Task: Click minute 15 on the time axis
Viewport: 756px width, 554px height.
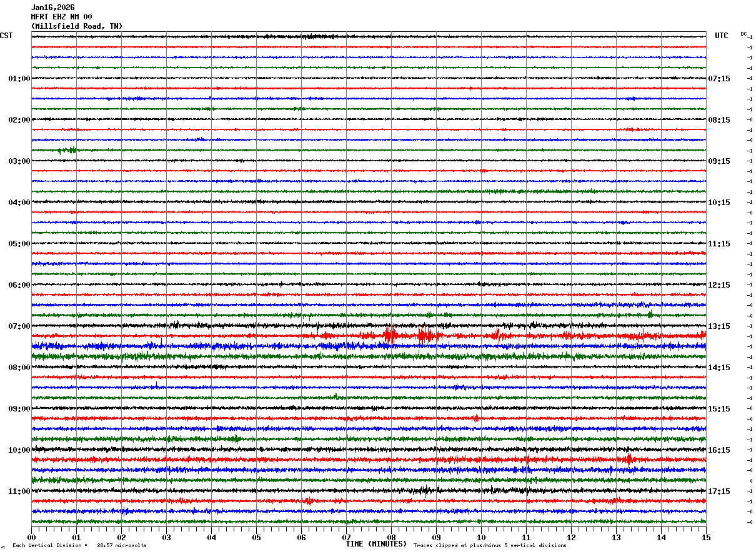Action: coord(706,536)
